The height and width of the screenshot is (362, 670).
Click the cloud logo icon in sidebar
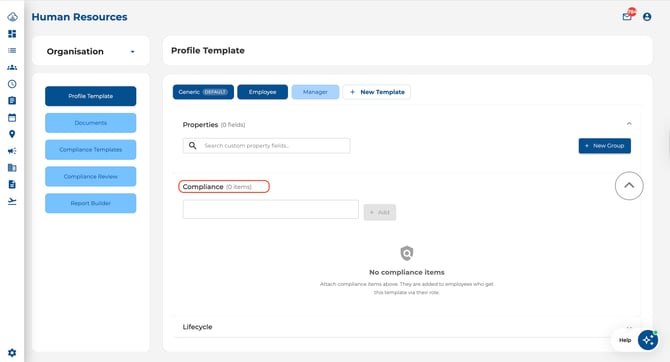(12, 17)
